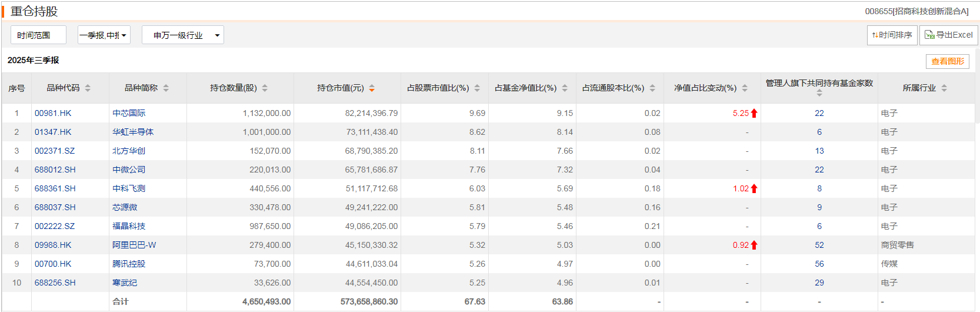Open 阿里巴巴-W stock name link
Viewport: 980px width, 312px height.
(134, 245)
